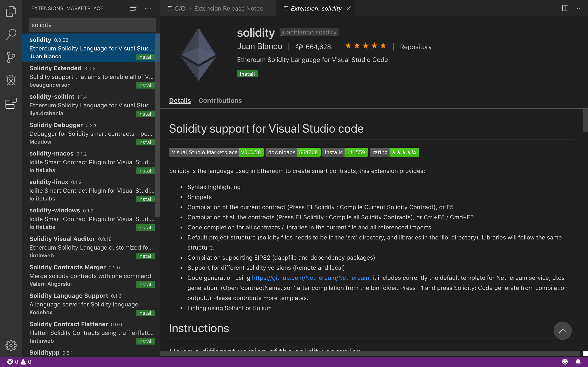This screenshot has height=367, width=588.
Task: Open the Explorer view in activity bar
Action: click(11, 11)
